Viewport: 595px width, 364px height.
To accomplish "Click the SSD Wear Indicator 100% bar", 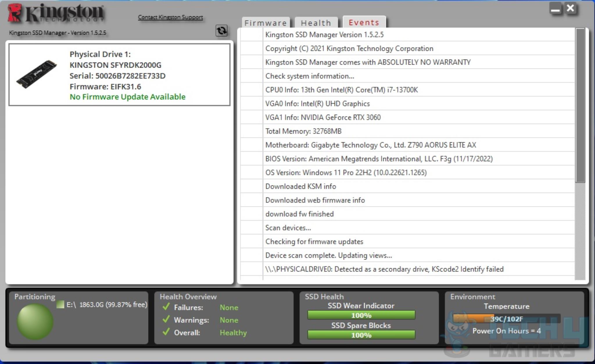I will point(361,315).
